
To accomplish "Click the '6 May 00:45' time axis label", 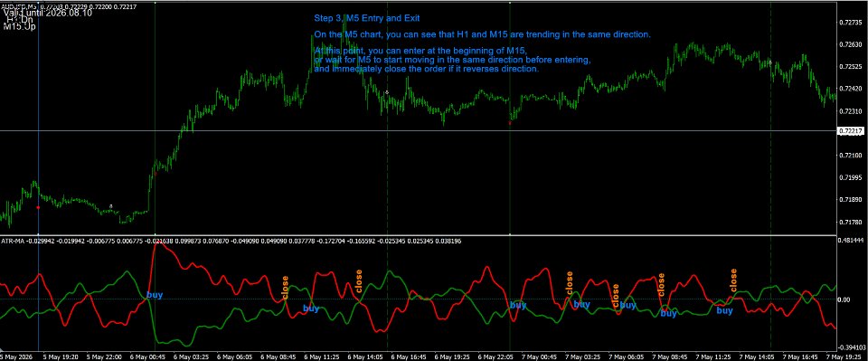I will [146, 356].
